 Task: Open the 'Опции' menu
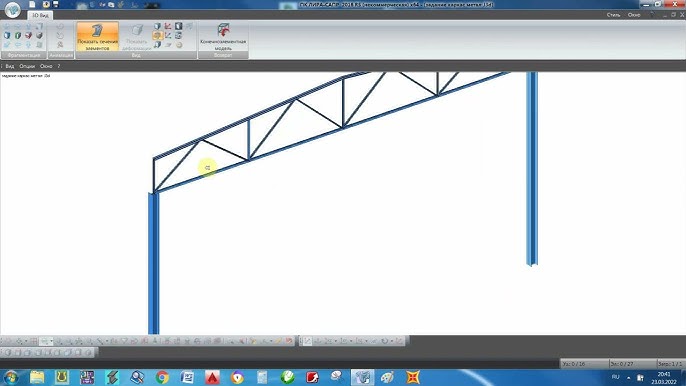pyautogui.click(x=27, y=66)
